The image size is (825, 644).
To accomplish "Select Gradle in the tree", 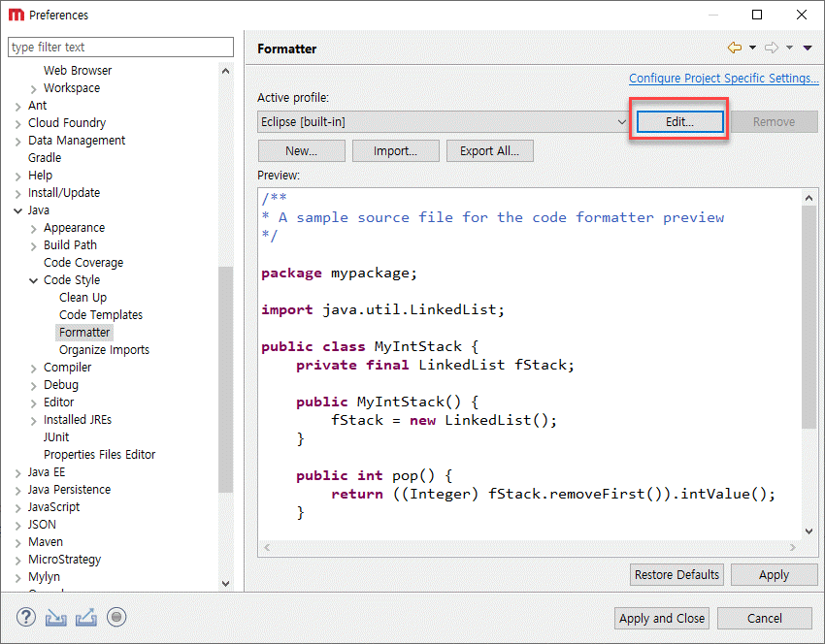I will tap(45, 158).
